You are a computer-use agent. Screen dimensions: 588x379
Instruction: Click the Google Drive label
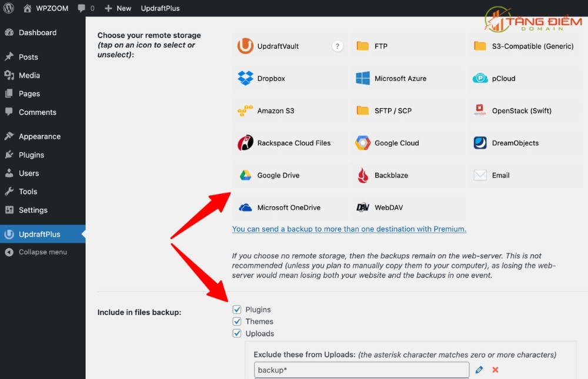click(x=278, y=175)
